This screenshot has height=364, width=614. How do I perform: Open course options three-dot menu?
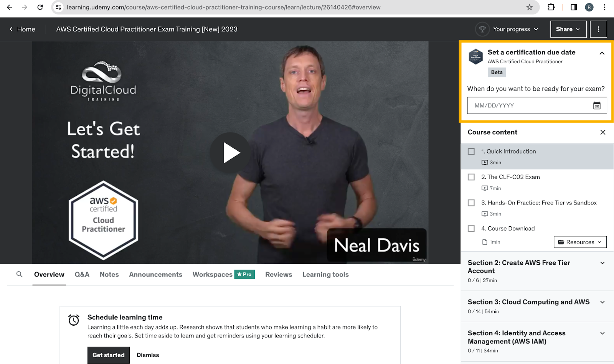[x=598, y=29]
